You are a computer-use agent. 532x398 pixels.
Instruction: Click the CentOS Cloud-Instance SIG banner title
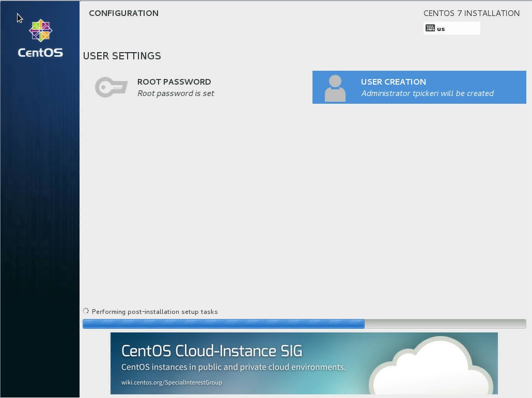[x=212, y=351]
